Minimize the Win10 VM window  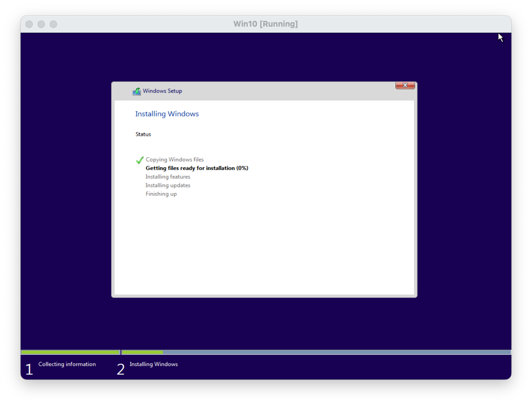click(x=41, y=24)
